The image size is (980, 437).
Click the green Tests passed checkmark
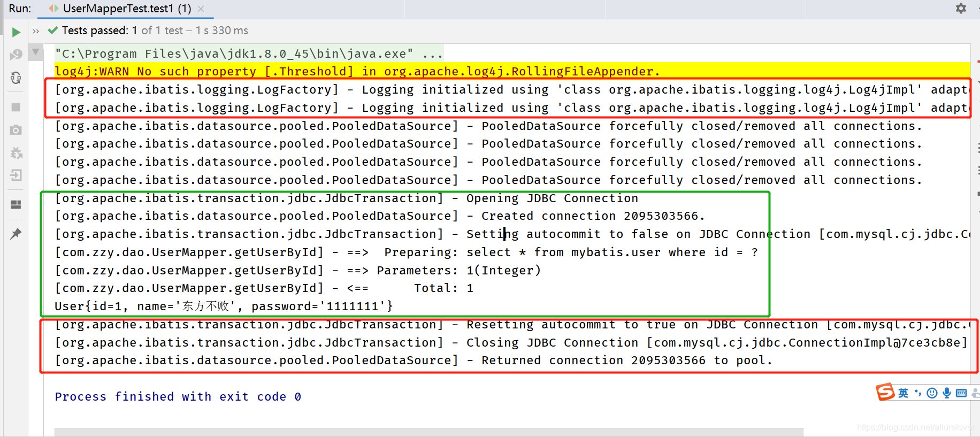[x=53, y=30]
